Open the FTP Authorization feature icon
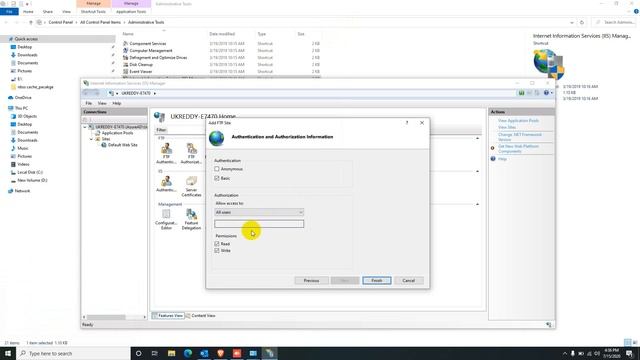640x360 pixels. 191,153
